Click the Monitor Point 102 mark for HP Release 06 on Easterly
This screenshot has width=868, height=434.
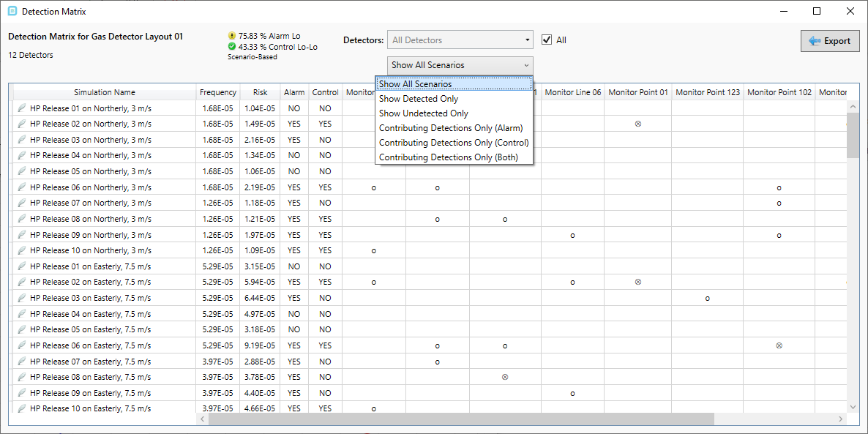point(779,345)
